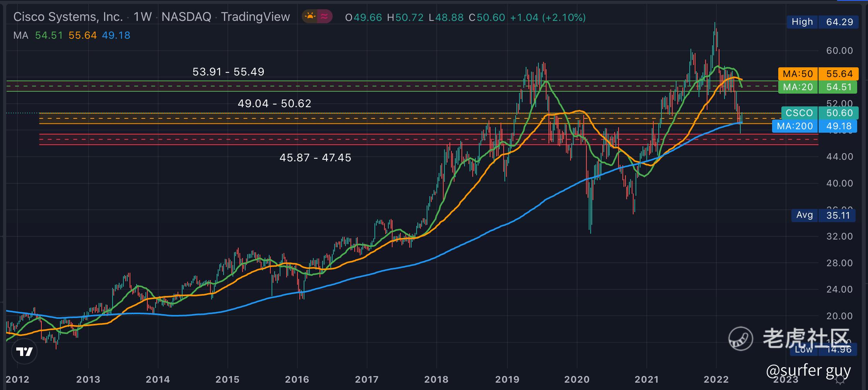Image resolution: width=868 pixels, height=390 pixels.
Task: Click the 2018 label on time axis
Action: [436, 379]
